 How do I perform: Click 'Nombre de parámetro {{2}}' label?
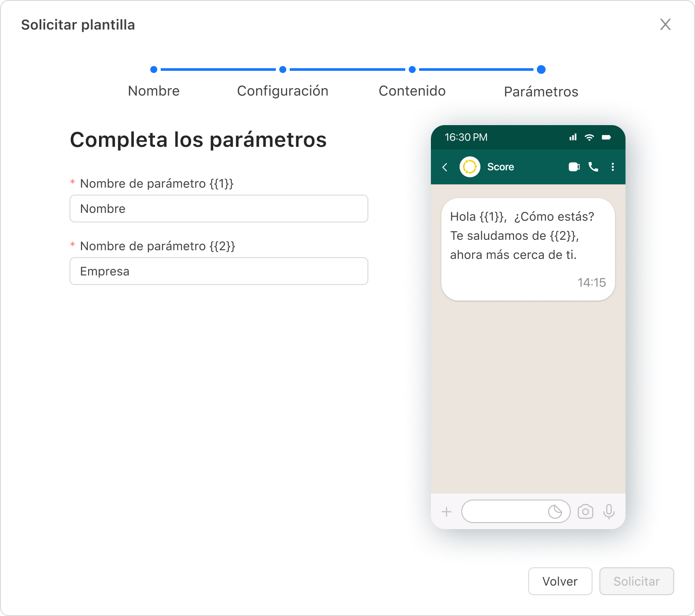(x=158, y=246)
